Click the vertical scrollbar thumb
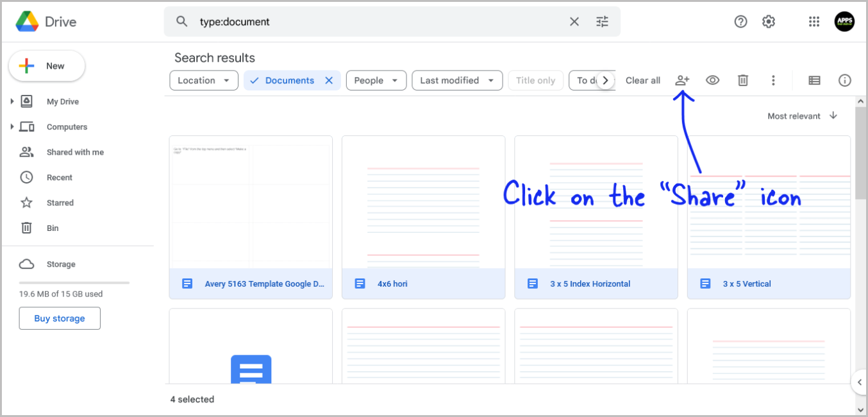 [860, 152]
